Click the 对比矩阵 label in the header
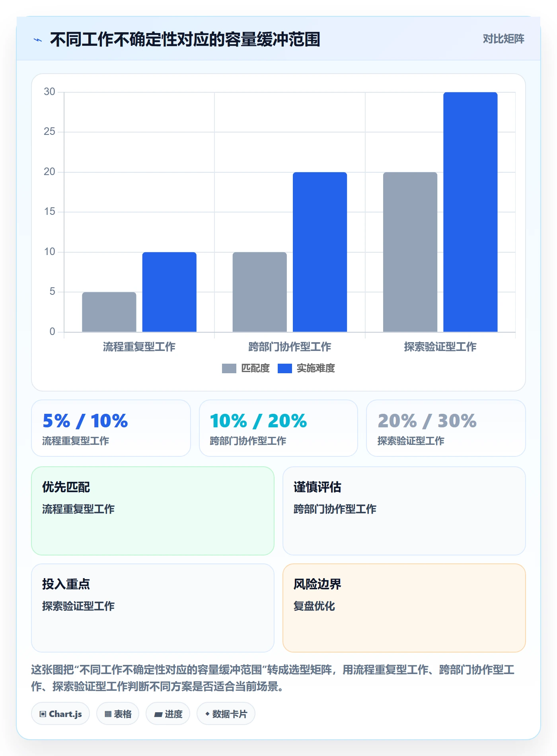 coord(503,39)
